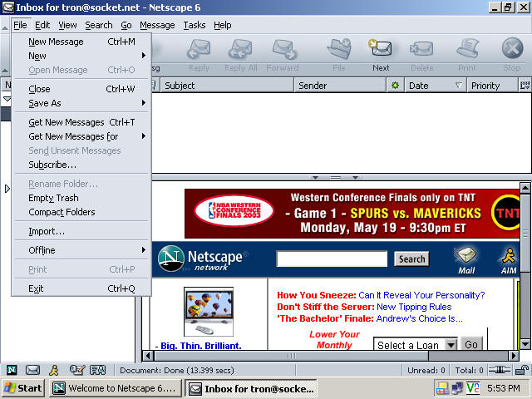Click the online/offline plug icon
532x399 pixels.
pyautogui.click(x=499, y=370)
